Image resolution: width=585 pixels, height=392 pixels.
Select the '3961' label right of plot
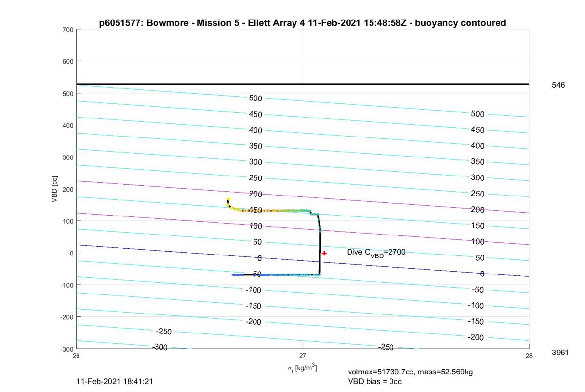560,353
